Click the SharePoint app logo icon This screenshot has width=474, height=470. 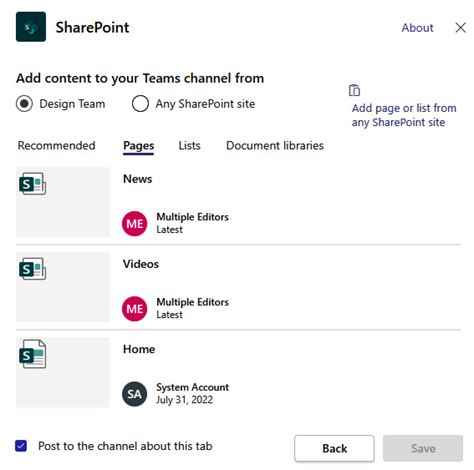(x=31, y=27)
